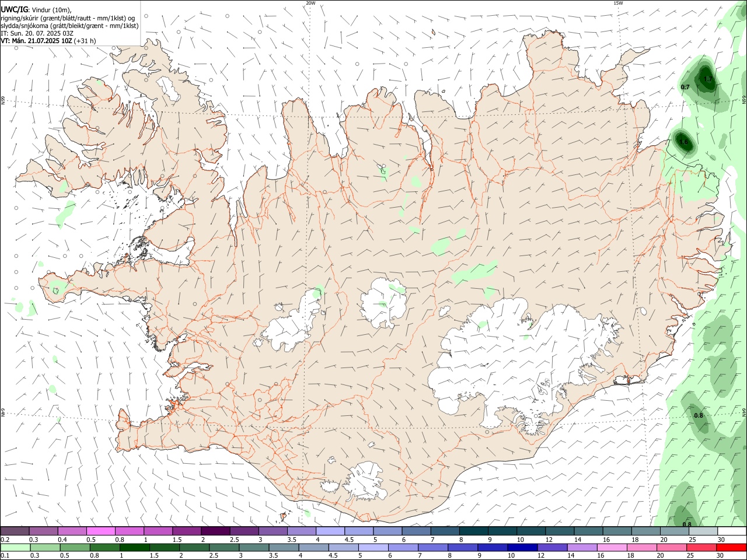
Task: Click the 'VT: Mán. 21.07.2025 10Z' valid time
Action: [x=36, y=41]
